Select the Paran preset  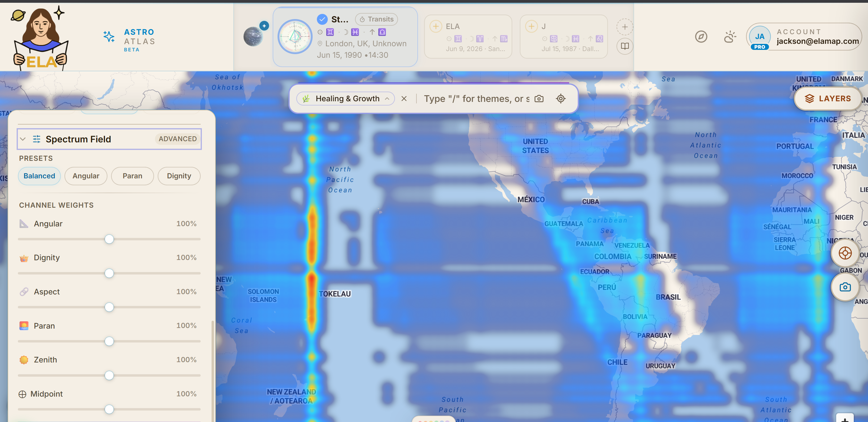pos(133,176)
